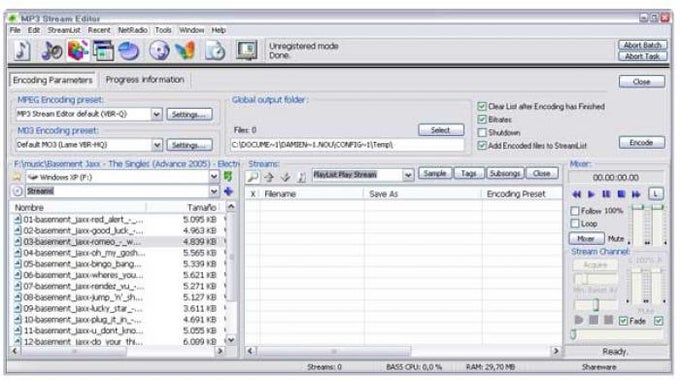Click the seek slider above Ready status
Viewport: 680px width, 380px height.
[x=617, y=334]
